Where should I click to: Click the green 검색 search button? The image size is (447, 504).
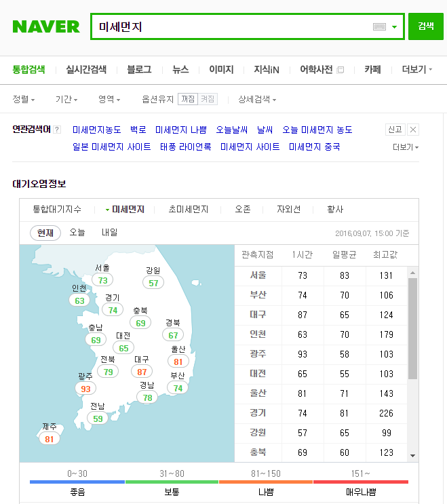[x=425, y=26]
